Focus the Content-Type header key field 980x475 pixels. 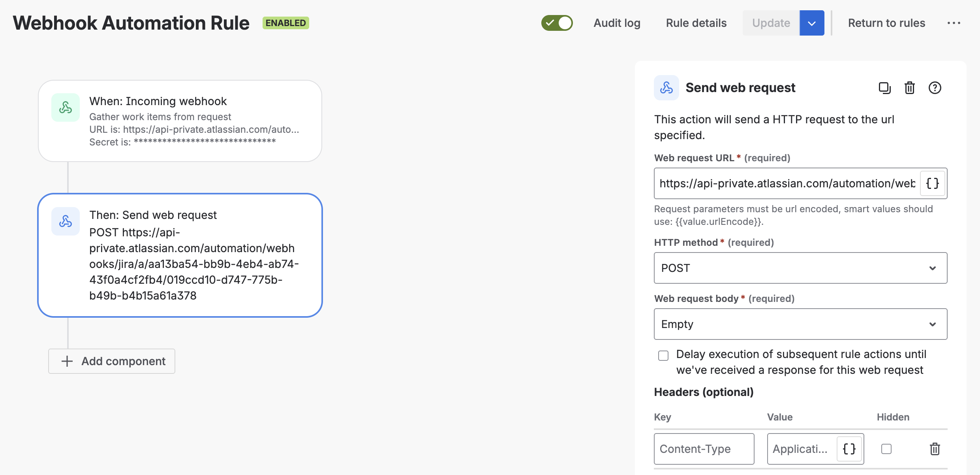click(x=704, y=449)
